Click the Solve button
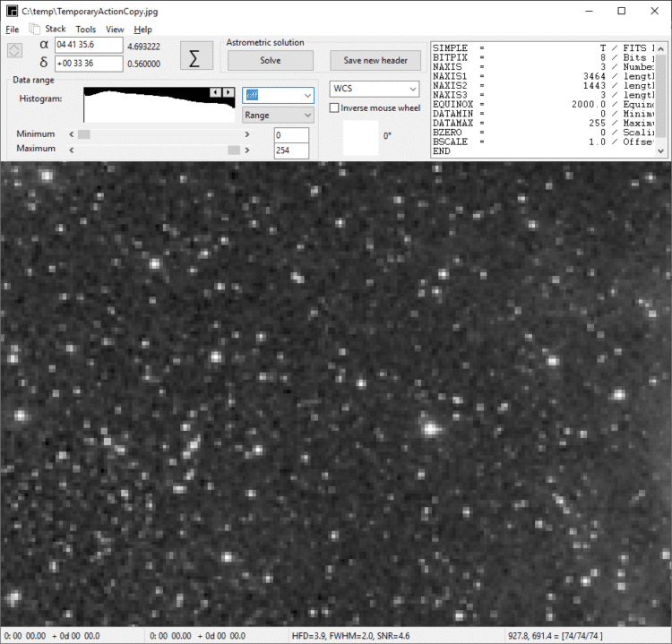Screen dimensions: 672x644 pos(271,60)
